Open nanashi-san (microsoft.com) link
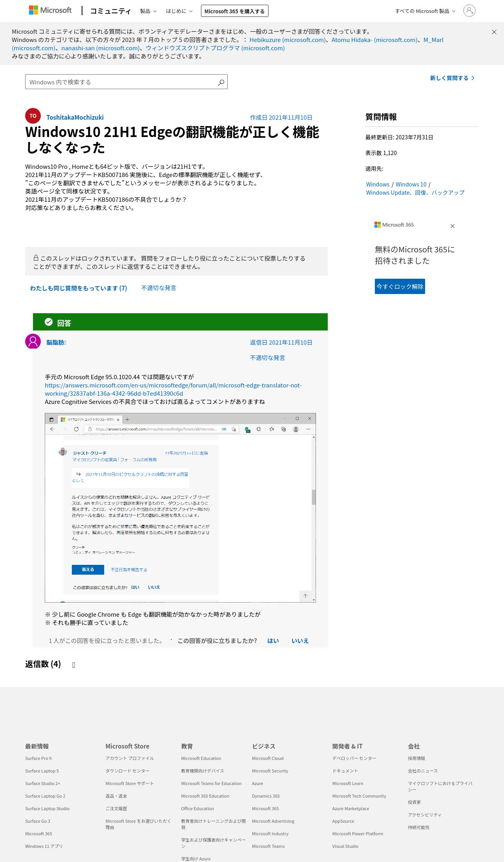The image size is (504, 862). click(100, 48)
